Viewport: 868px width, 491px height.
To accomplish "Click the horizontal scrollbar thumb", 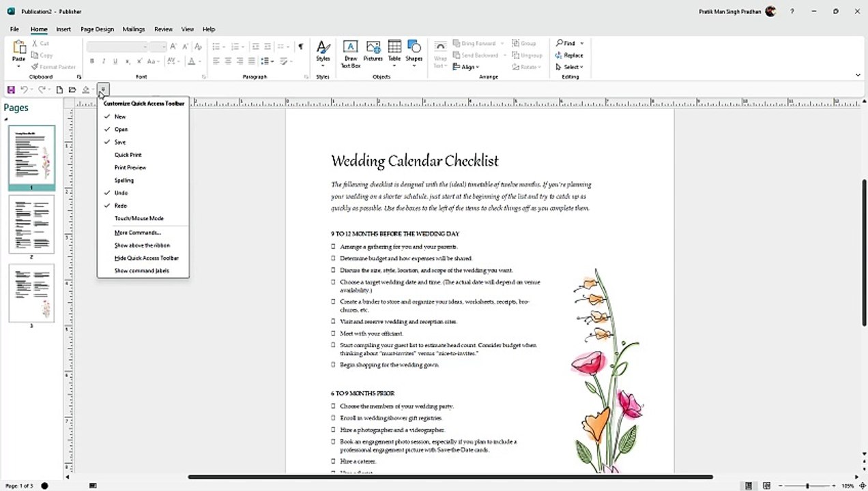I will (x=450, y=477).
